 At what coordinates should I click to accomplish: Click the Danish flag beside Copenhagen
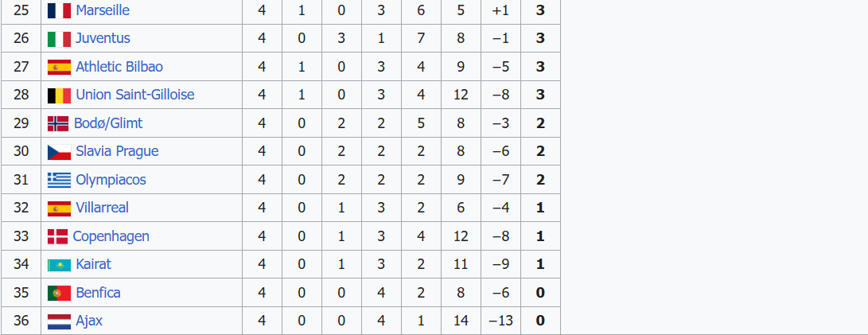pos(57,236)
